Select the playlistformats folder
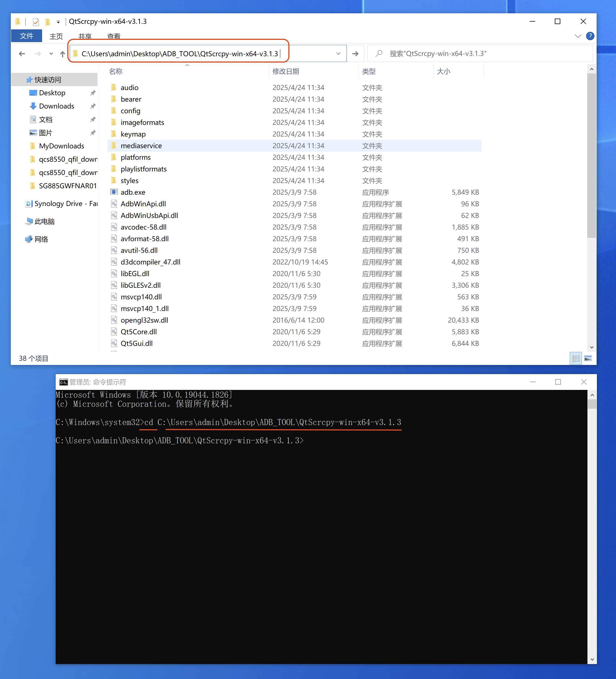The image size is (616, 679). pyautogui.click(x=143, y=169)
